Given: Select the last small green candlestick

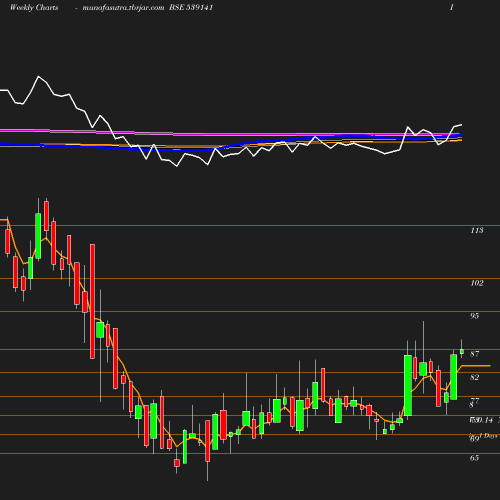Looking at the screenshot, I should (462, 351).
